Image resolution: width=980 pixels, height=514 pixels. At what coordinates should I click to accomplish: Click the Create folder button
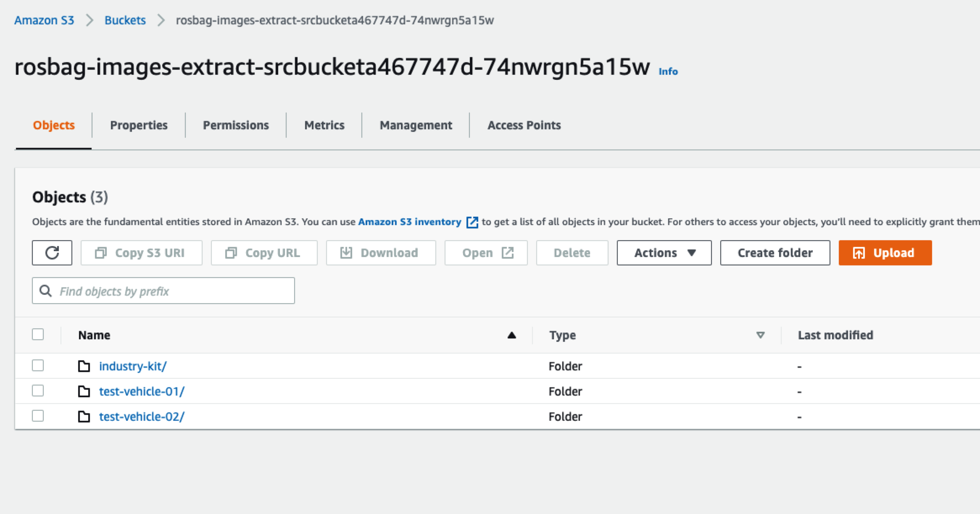(x=775, y=253)
